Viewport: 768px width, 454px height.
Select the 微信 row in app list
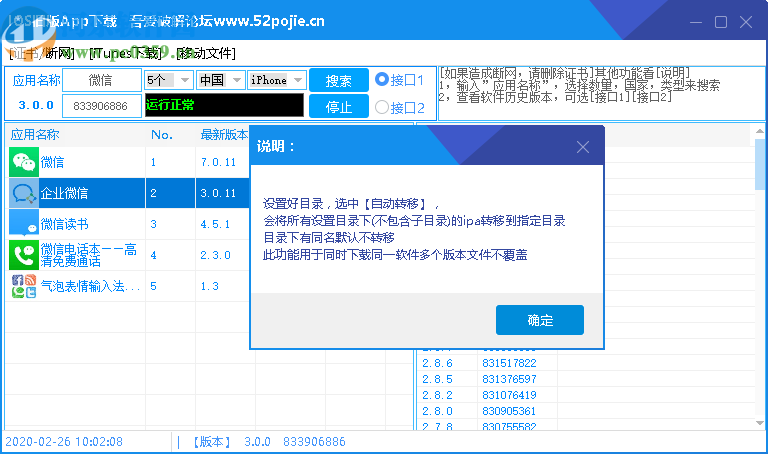52,162
